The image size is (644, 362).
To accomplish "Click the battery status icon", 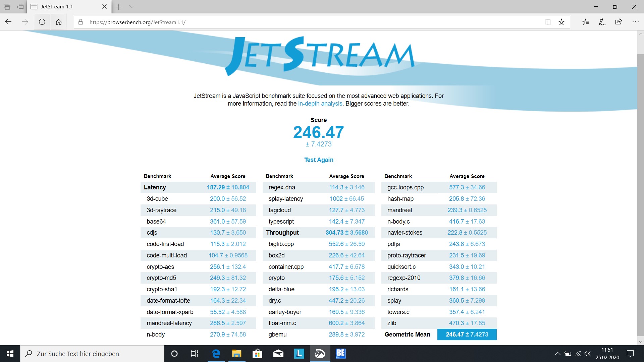I will [x=568, y=354].
